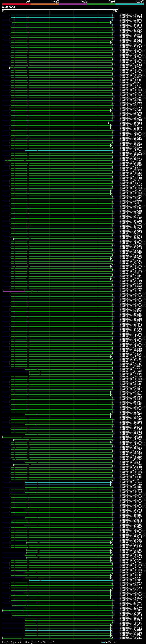The height and width of the screenshot is (644, 146).
Task: Select label UniRef100_A7RK73
Action: 131,85
